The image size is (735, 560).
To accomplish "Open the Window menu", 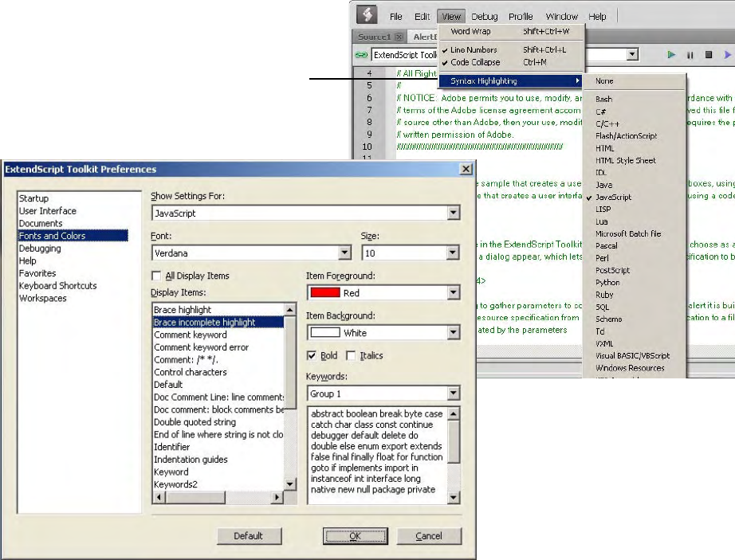I will coord(561,17).
